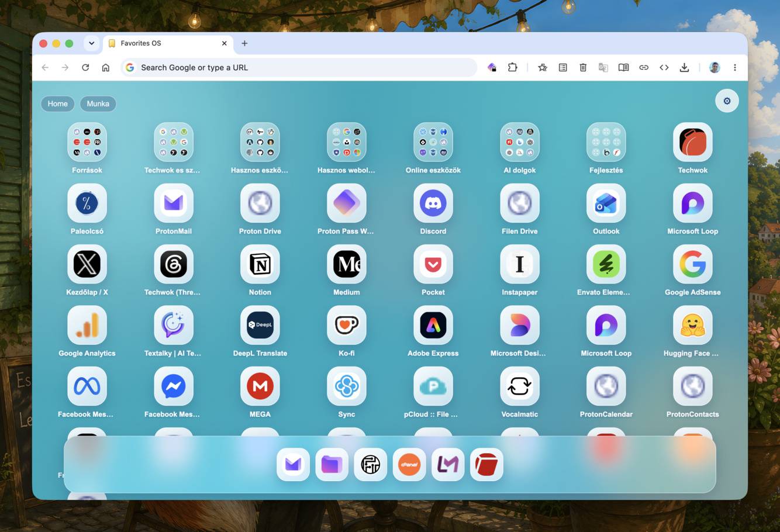Click the code brackets toolbar extension

coord(664,68)
